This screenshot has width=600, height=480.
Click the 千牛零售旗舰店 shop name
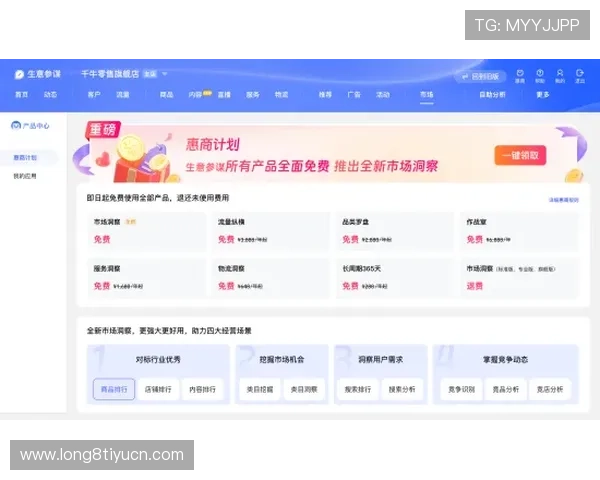pos(110,74)
